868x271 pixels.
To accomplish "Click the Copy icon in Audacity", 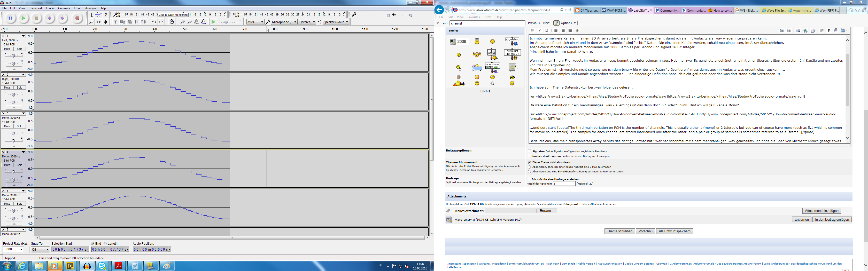I will (x=123, y=22).
